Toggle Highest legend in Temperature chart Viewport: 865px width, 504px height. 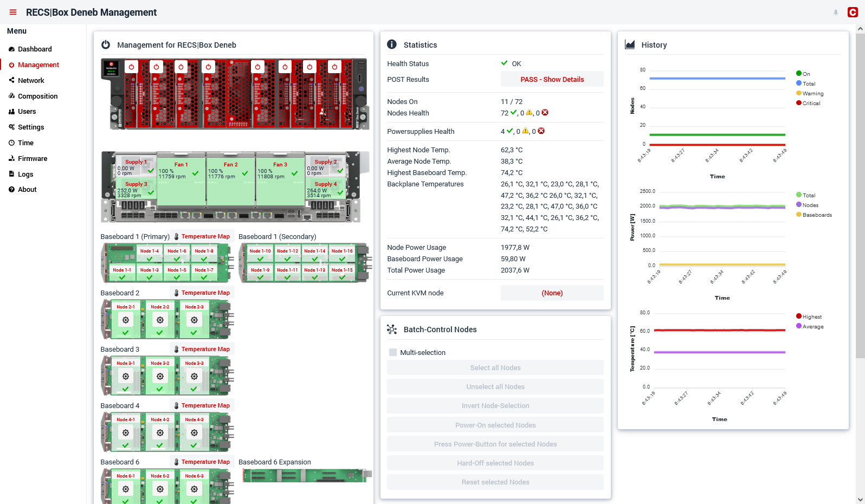pyautogui.click(x=809, y=316)
